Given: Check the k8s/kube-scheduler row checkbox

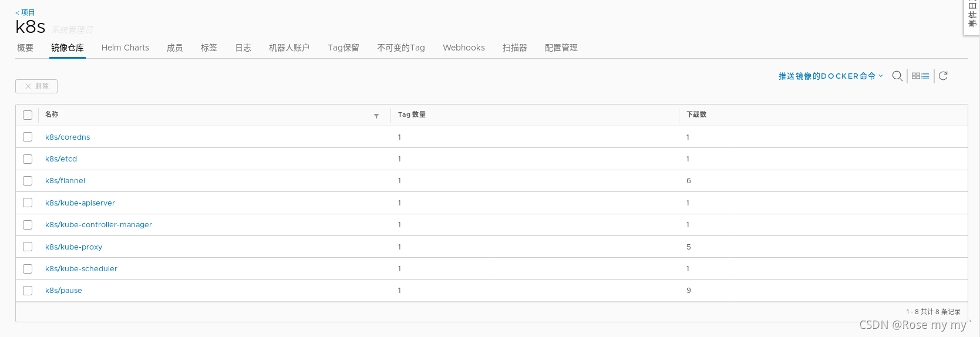Looking at the screenshot, I should [28, 269].
